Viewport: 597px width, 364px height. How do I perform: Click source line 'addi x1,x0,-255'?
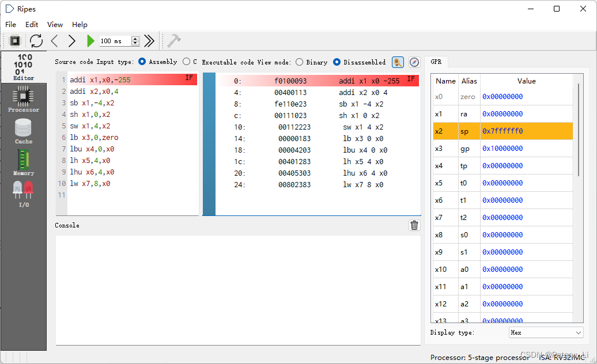(x=100, y=80)
